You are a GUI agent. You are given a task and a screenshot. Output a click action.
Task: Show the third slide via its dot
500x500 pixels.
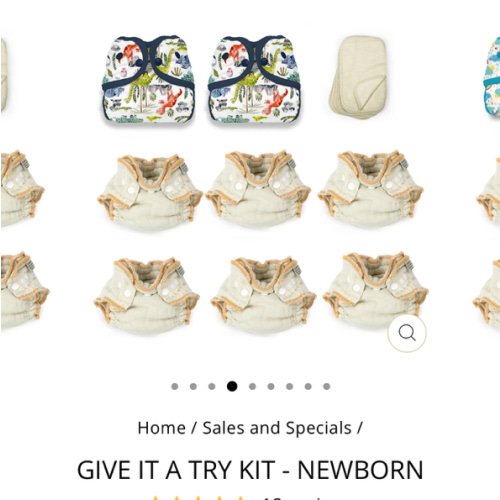(x=212, y=386)
